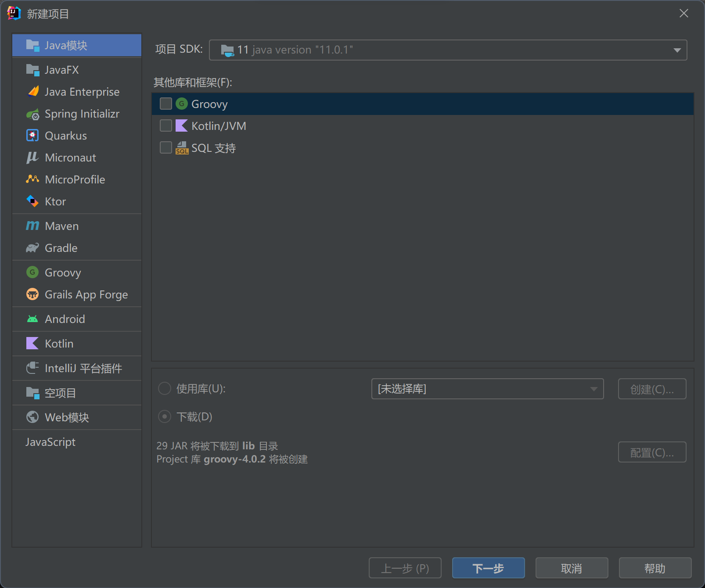Click the Groovy icon in the sidebar
Image resolution: width=705 pixels, height=588 pixels.
pyautogui.click(x=32, y=272)
